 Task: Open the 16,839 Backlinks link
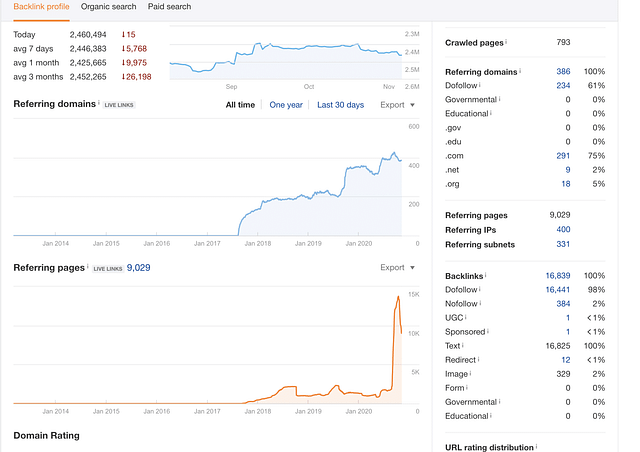tap(558, 276)
